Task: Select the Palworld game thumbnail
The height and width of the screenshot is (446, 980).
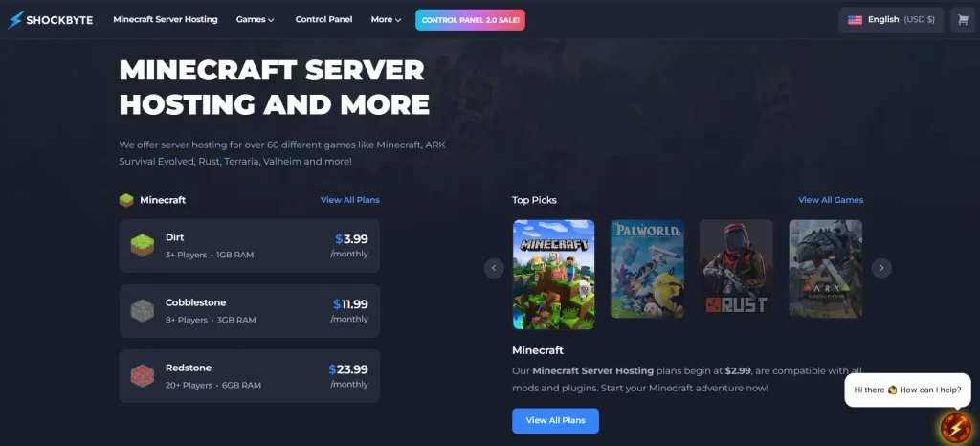Action: coord(648,269)
